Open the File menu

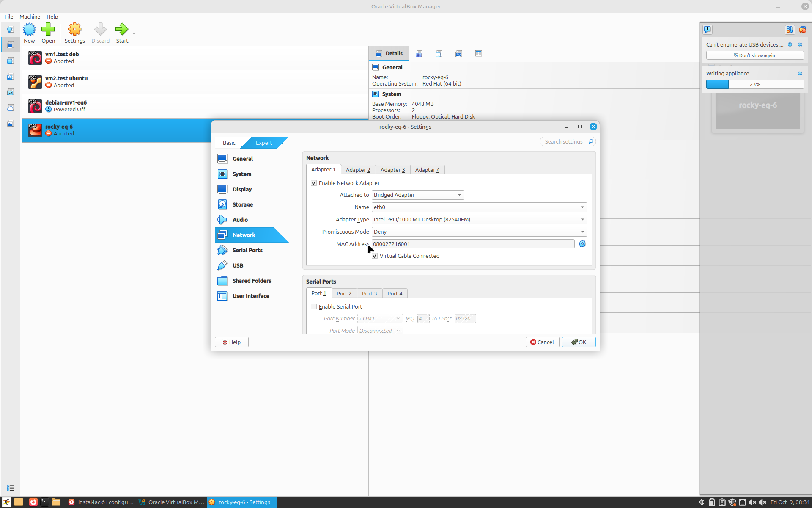(9, 17)
